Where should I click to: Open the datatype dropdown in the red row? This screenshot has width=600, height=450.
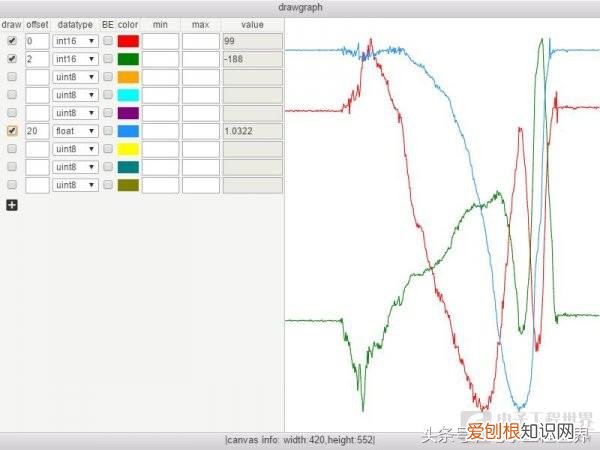(x=75, y=41)
